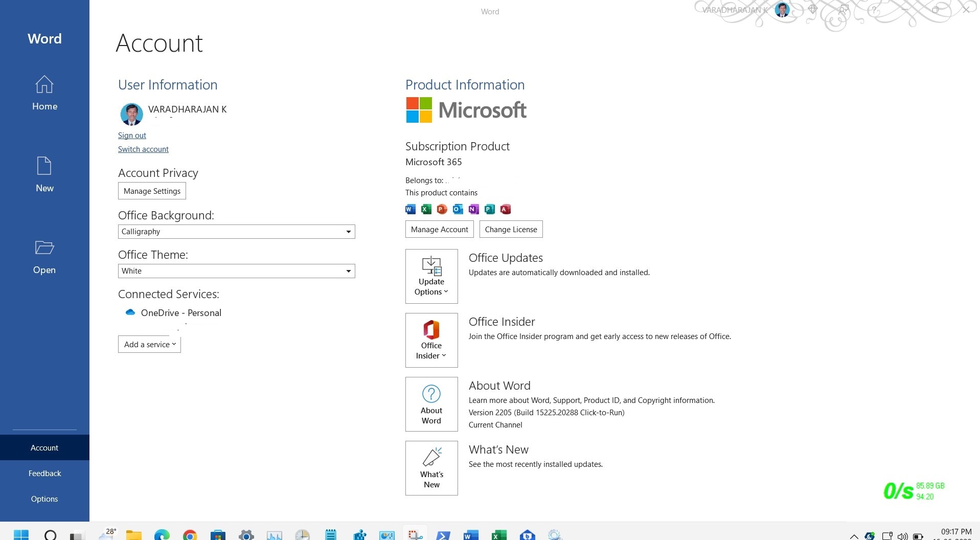This screenshot has width=980, height=540.
Task: Click the volume icon in system tray
Action: point(903,536)
